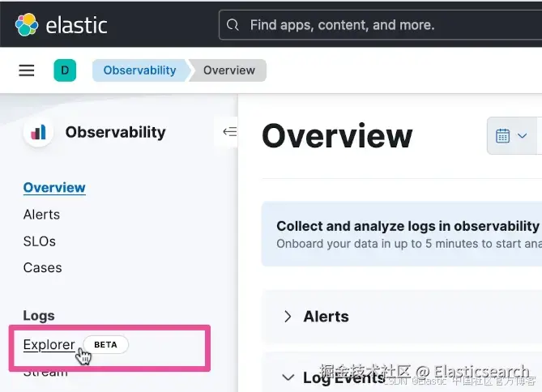
Task: Click the elastic wordmark text
Action: point(76,26)
